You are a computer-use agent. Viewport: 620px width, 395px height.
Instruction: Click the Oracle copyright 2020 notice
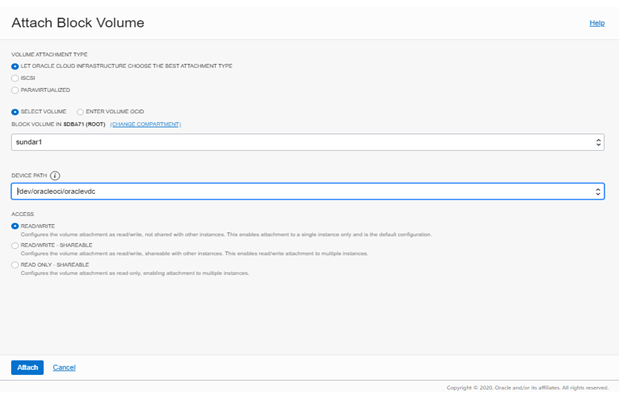point(527,387)
